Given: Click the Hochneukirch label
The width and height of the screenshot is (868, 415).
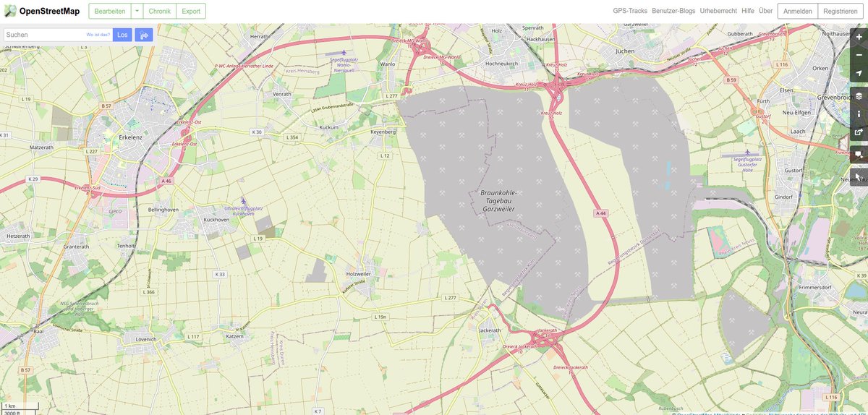Looking at the screenshot, I should 502,64.
